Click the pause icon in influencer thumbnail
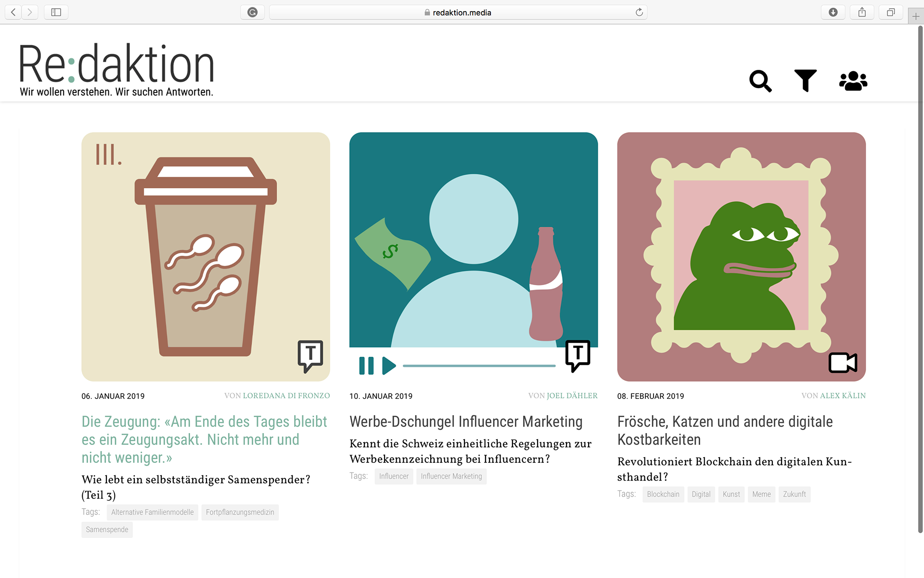 point(366,366)
